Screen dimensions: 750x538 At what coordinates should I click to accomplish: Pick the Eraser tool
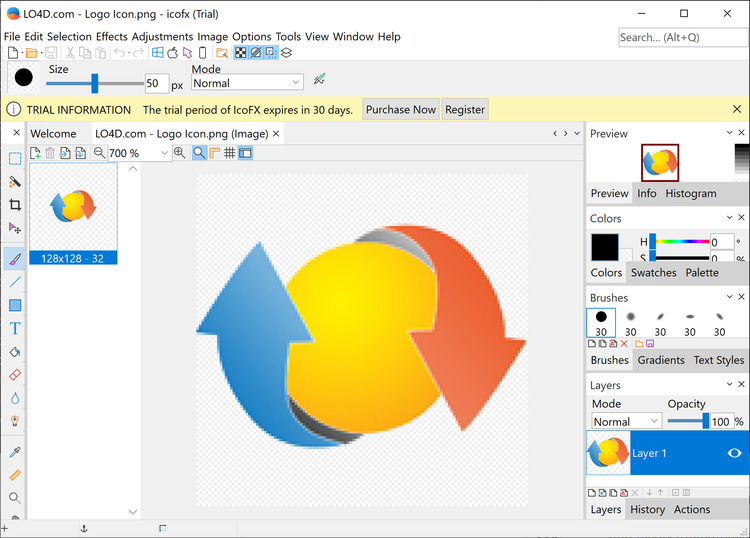(15, 375)
